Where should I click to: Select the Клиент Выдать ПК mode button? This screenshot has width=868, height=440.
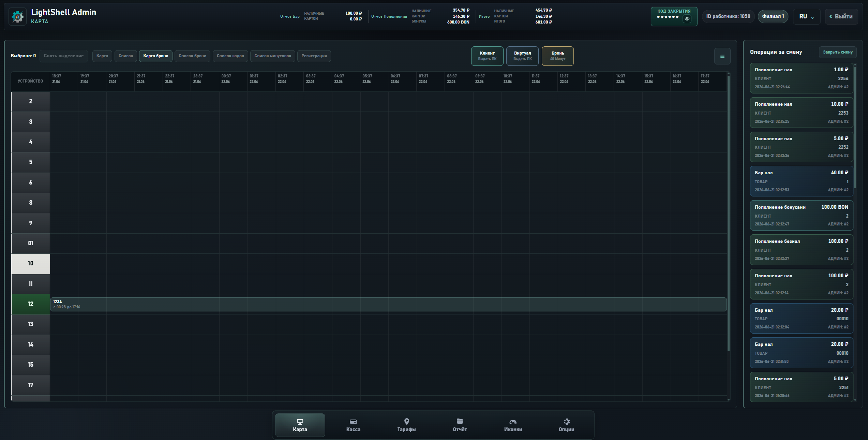[x=487, y=56]
